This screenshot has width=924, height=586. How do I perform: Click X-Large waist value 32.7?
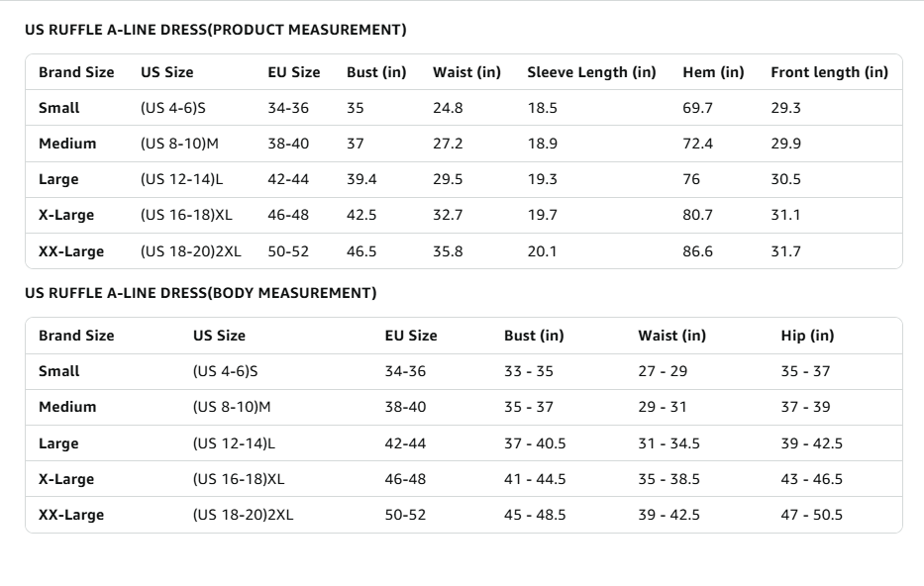click(448, 215)
